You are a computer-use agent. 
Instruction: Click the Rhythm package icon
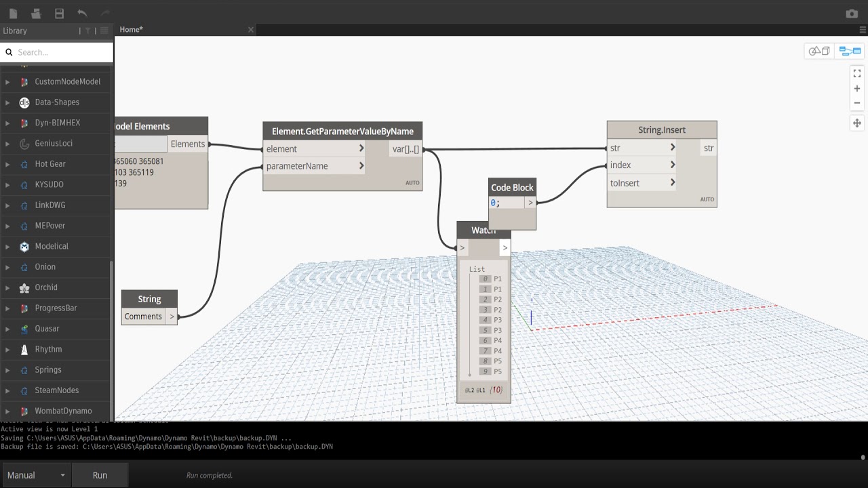click(24, 350)
